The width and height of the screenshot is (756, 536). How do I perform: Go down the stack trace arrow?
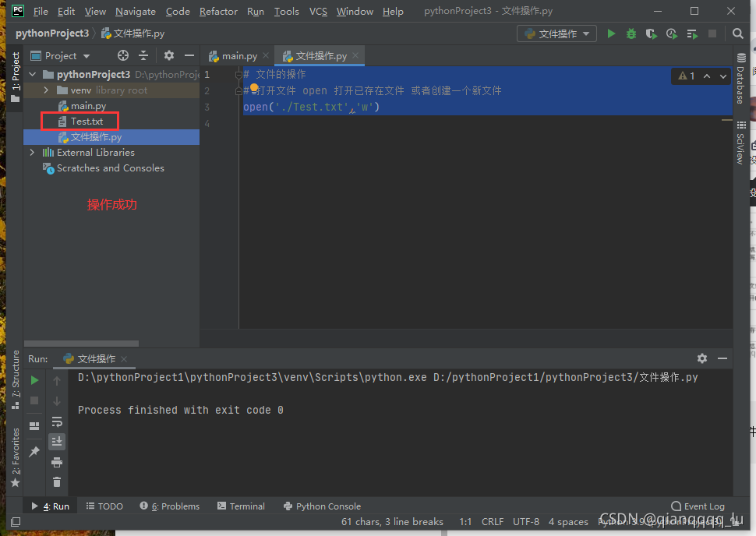[x=56, y=401]
